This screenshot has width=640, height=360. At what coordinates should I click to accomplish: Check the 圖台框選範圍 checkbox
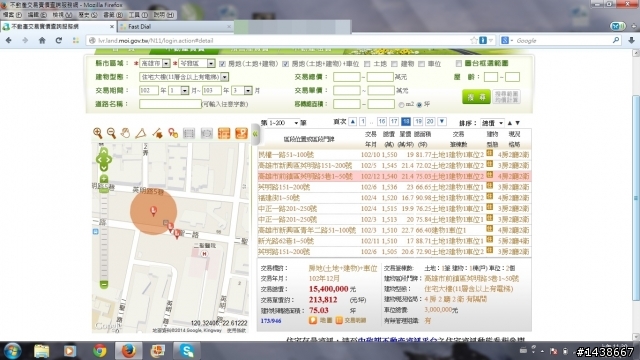[x=459, y=63]
